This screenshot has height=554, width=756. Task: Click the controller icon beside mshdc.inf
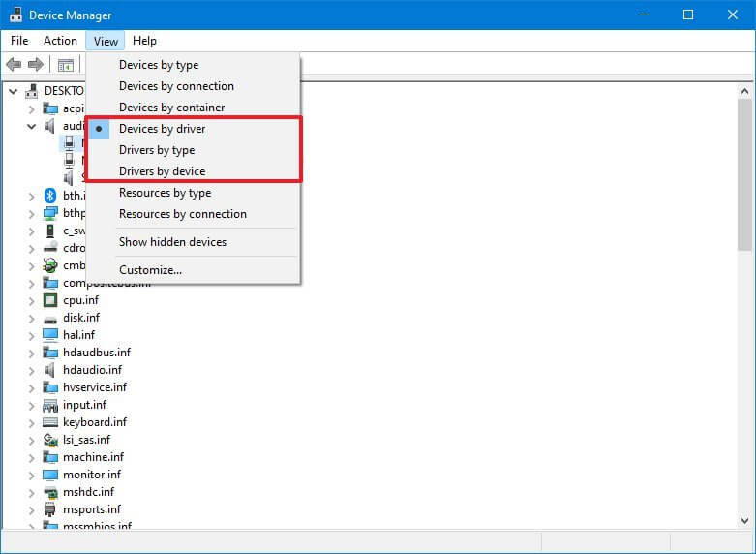50,492
